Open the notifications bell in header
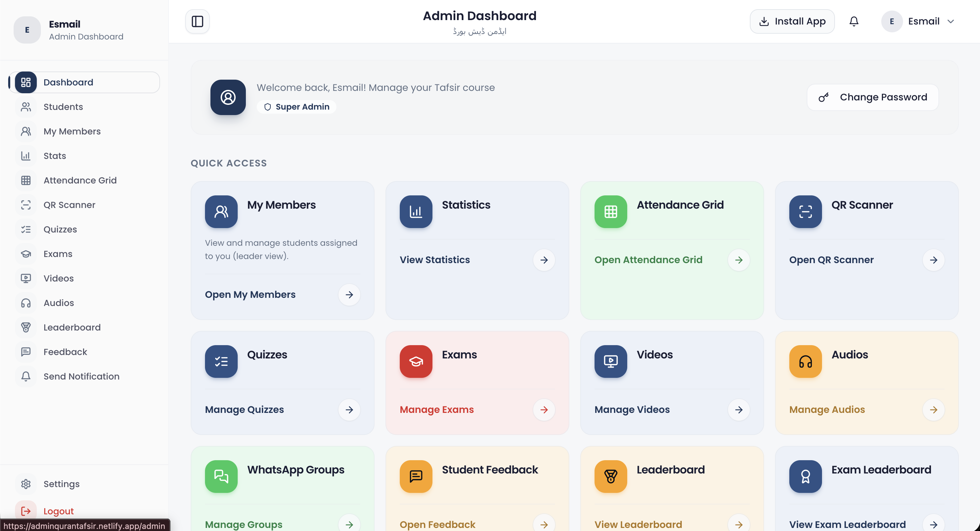This screenshot has width=980, height=531. (854, 21)
